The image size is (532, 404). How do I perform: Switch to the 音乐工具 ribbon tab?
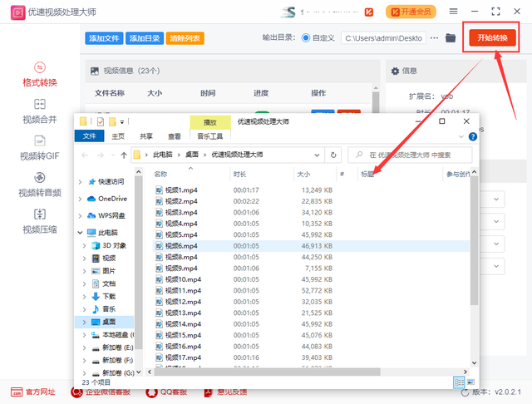coord(210,136)
